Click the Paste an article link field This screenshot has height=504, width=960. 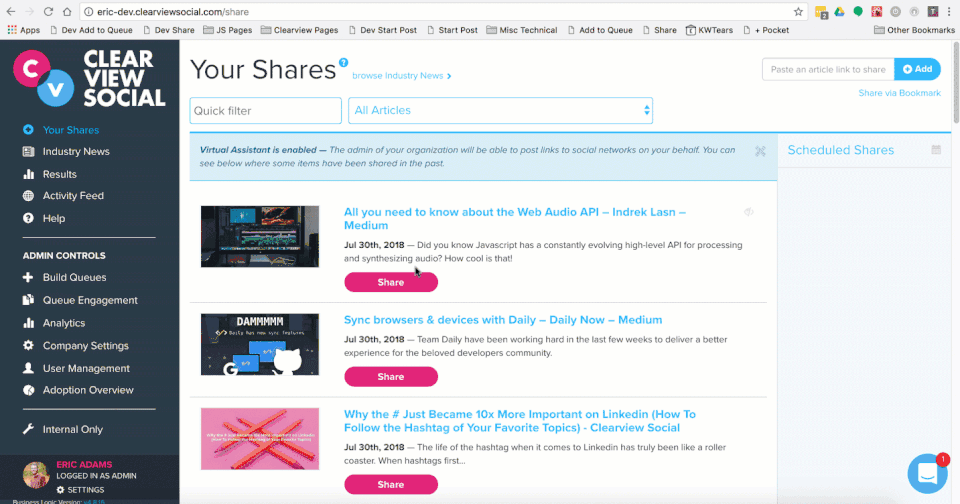pyautogui.click(x=828, y=69)
